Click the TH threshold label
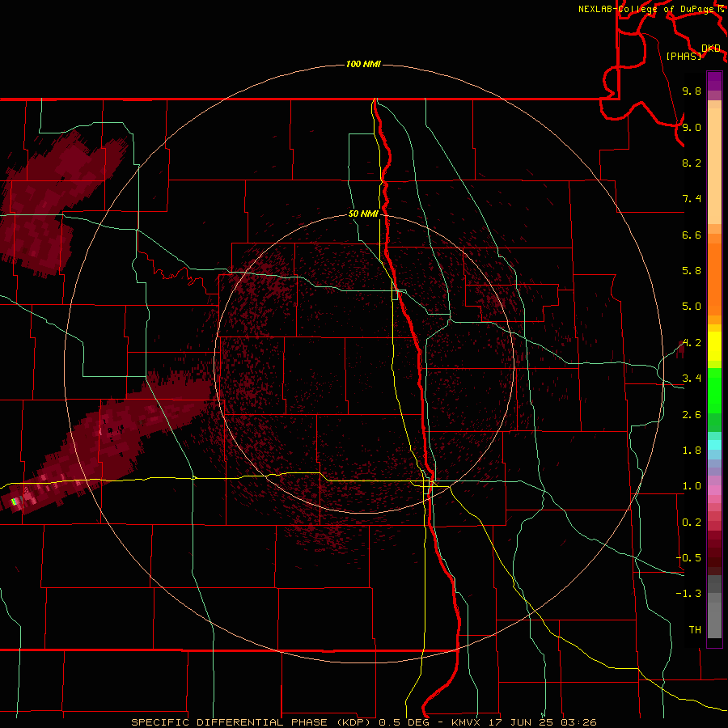Image resolution: width=728 pixels, height=728 pixels. [x=695, y=630]
